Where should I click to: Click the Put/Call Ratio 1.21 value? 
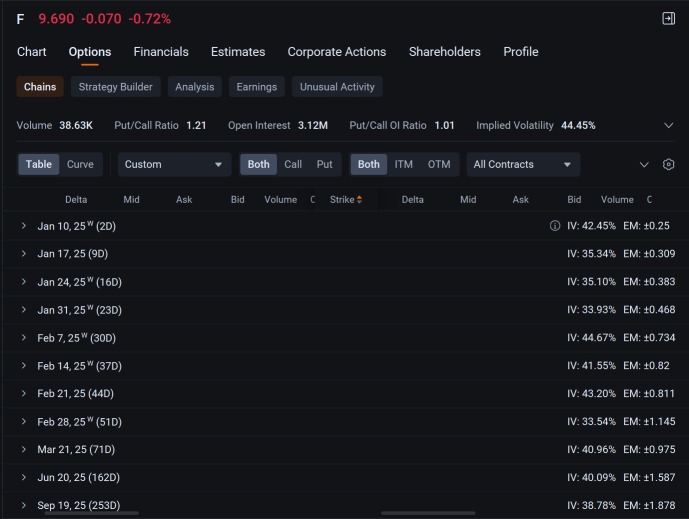click(196, 126)
